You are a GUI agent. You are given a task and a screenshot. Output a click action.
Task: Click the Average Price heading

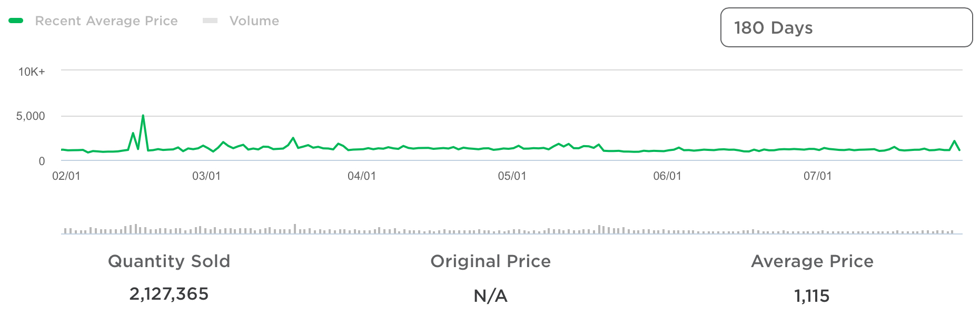tap(813, 261)
